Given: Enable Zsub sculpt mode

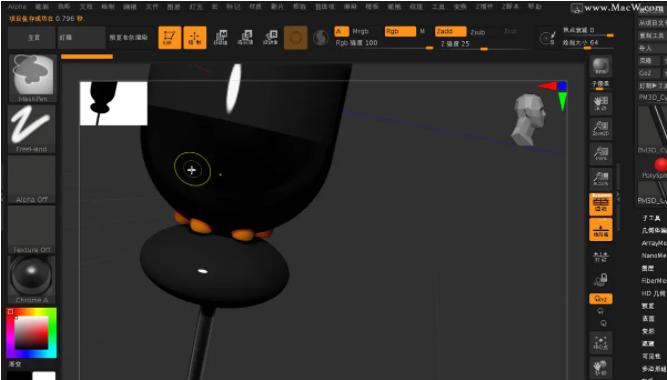Looking at the screenshot, I should pyautogui.click(x=478, y=32).
